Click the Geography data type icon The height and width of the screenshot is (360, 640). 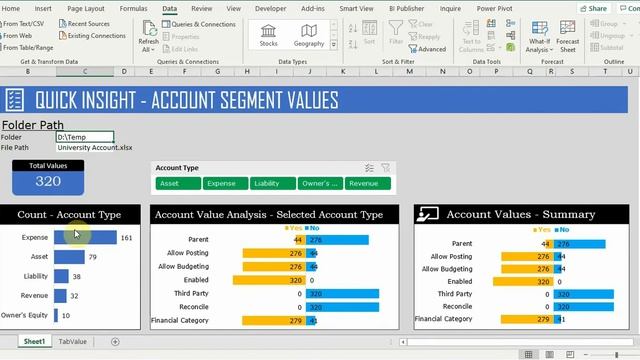(x=309, y=35)
